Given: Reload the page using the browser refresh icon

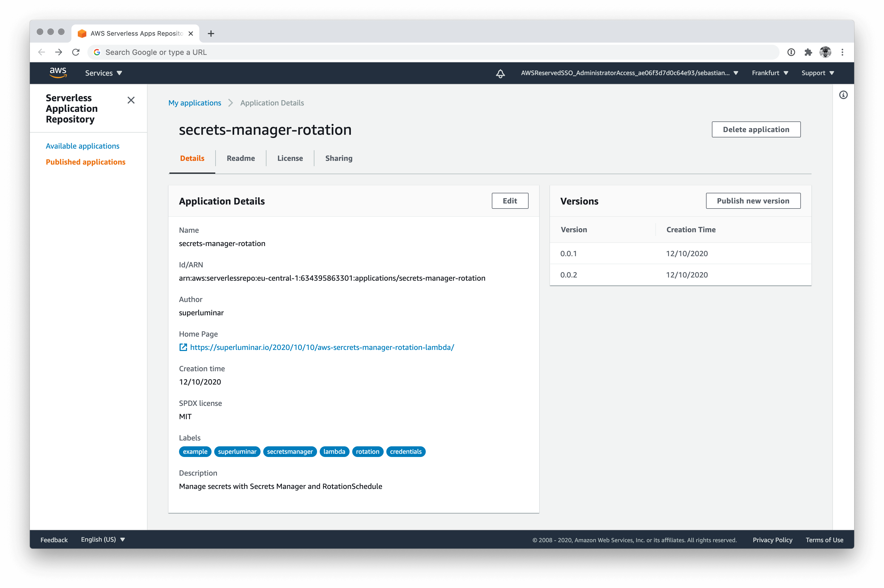Looking at the screenshot, I should point(76,52).
